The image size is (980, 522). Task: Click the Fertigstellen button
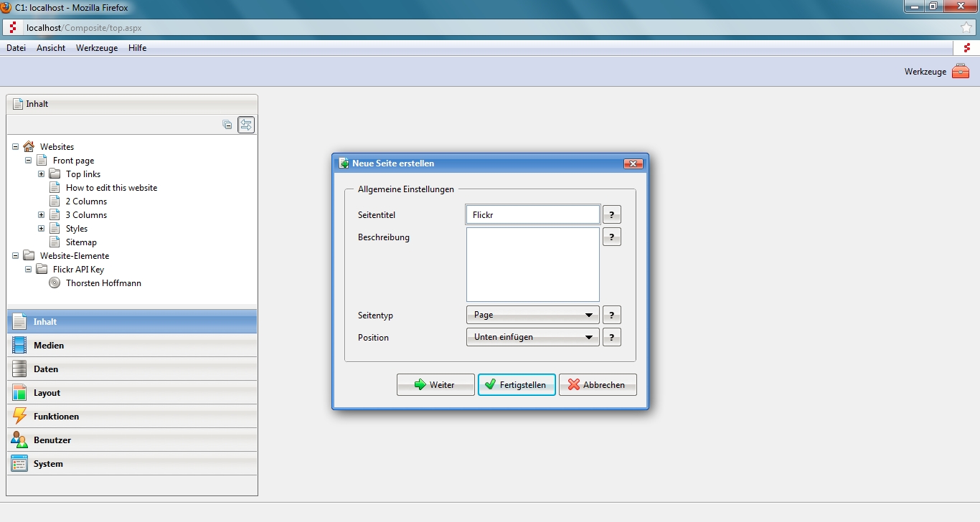517,385
